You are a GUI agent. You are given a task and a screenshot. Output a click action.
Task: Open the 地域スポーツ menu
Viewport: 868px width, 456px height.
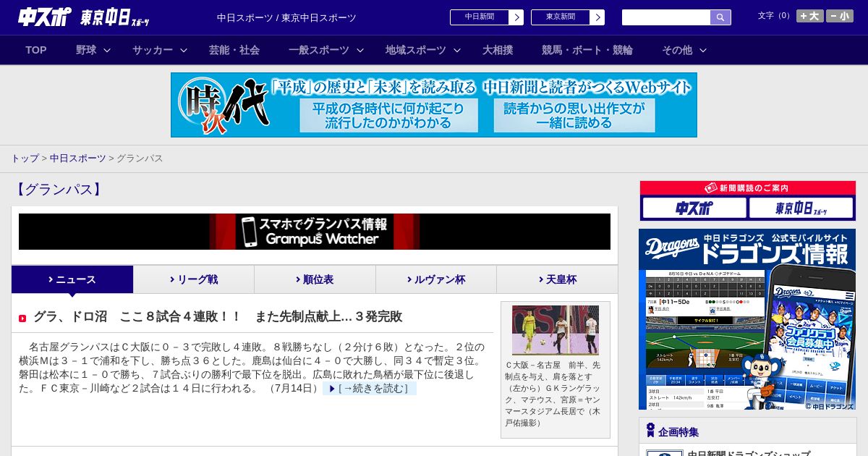pos(416,50)
